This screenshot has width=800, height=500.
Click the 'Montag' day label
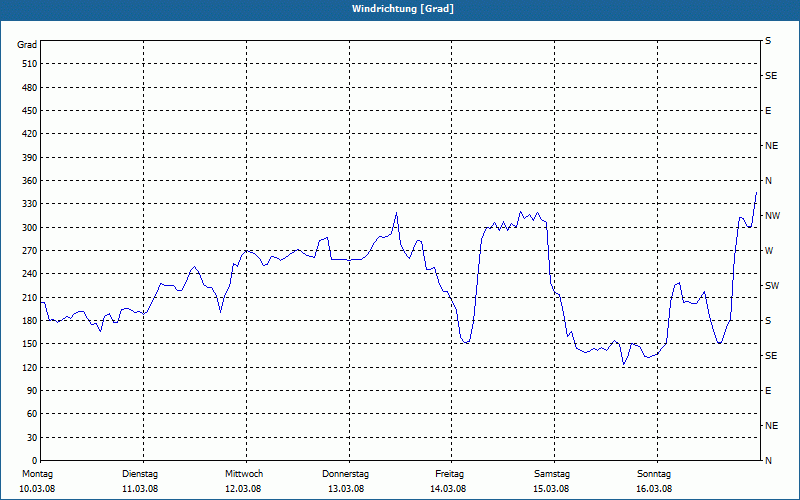37,474
